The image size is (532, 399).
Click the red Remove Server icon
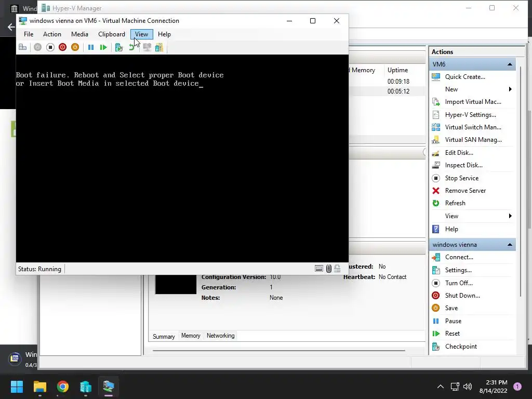click(x=436, y=191)
